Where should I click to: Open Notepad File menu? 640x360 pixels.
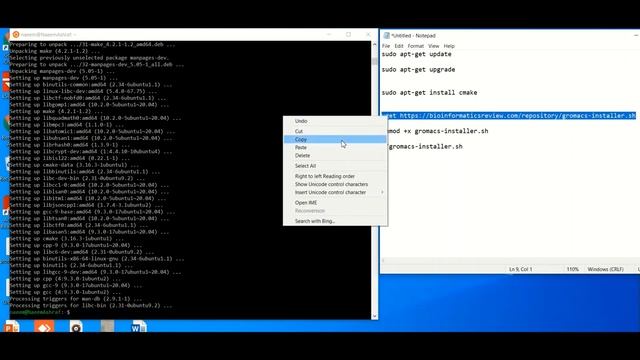tap(386, 46)
